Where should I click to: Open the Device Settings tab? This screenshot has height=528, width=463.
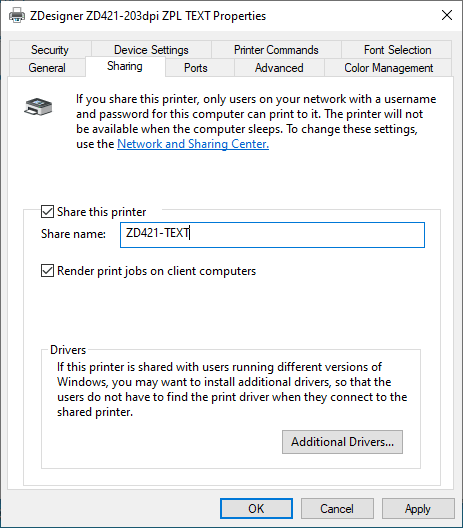pos(151,50)
